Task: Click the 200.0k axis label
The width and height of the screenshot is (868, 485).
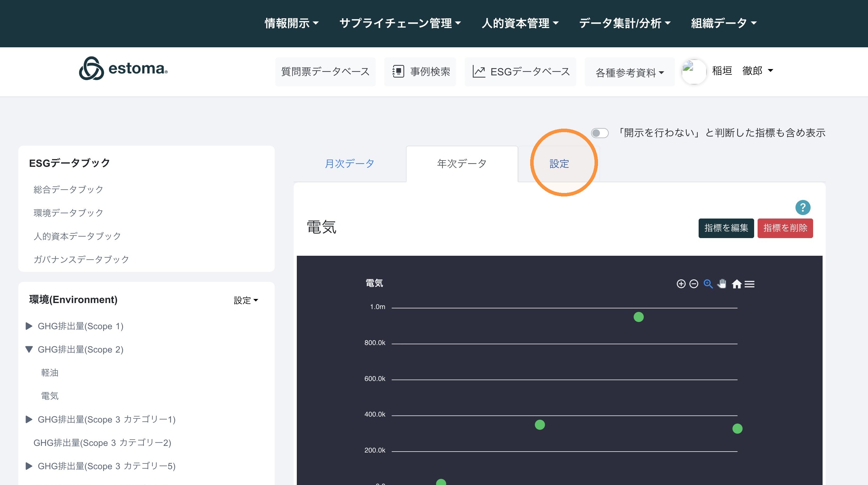Action: pyautogui.click(x=375, y=450)
